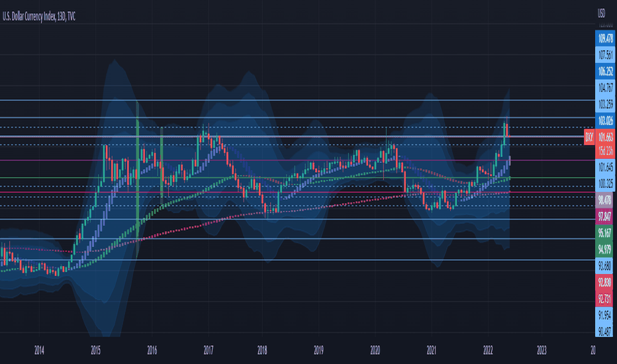Select the 92.731 red price label
617x364 pixels.
coord(604,298)
